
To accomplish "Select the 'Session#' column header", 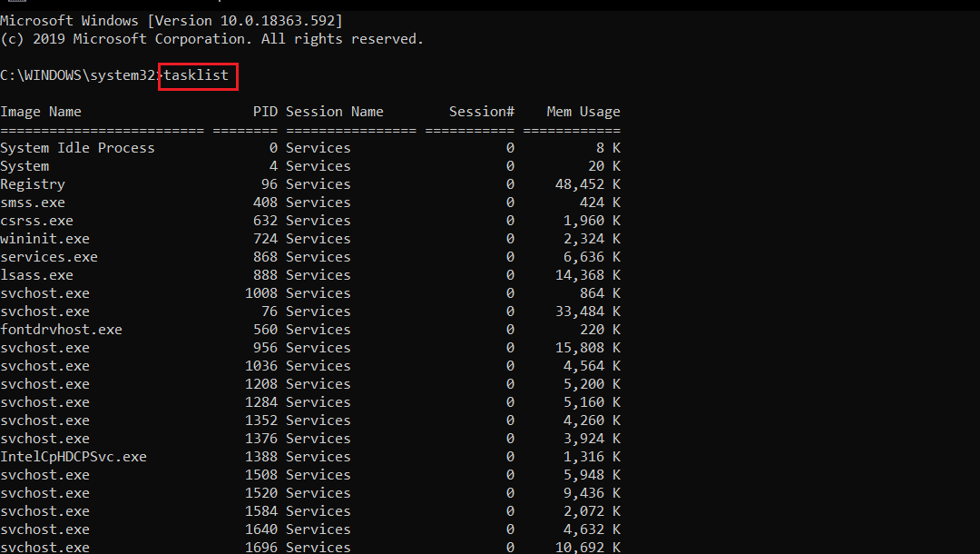I will tap(481, 112).
